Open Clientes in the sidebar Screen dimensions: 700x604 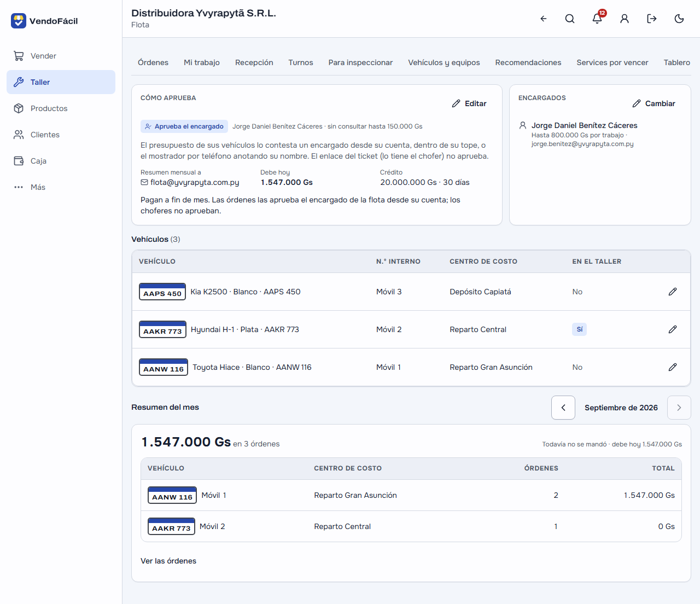point(61,135)
